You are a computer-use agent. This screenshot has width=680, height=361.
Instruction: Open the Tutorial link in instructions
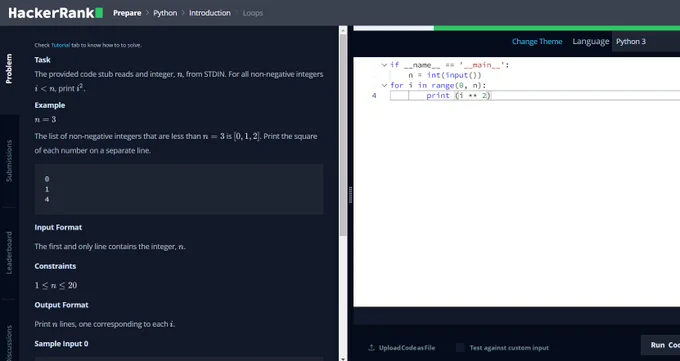pos(60,45)
